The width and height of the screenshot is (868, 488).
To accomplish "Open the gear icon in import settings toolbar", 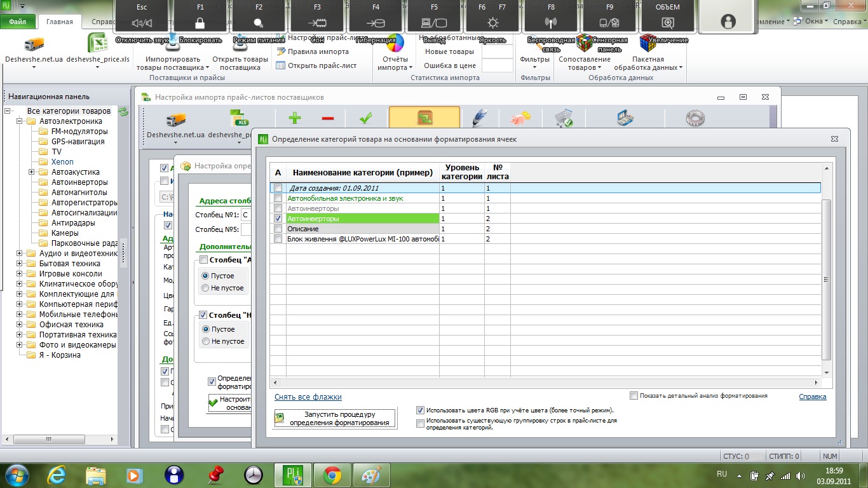I will 695,119.
